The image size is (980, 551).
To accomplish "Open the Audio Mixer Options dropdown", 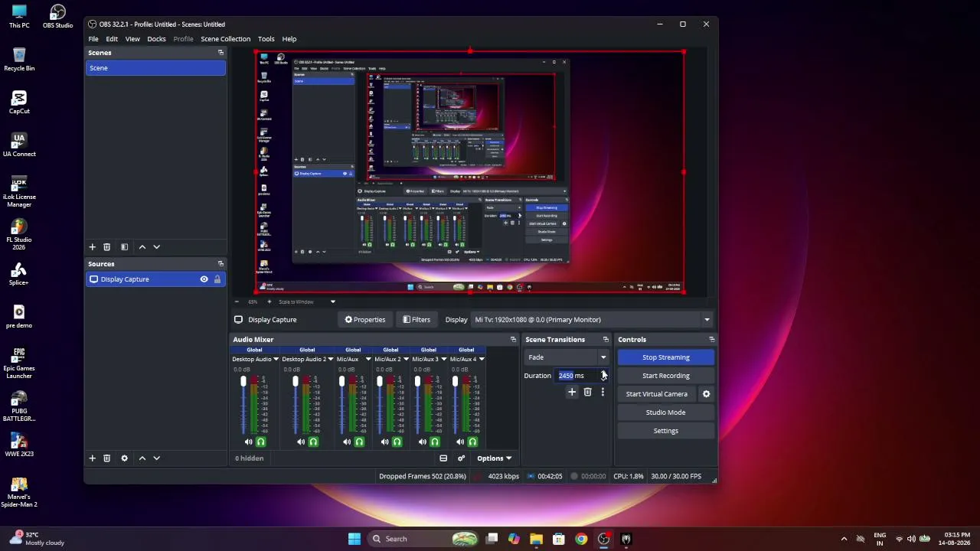I will pyautogui.click(x=494, y=458).
